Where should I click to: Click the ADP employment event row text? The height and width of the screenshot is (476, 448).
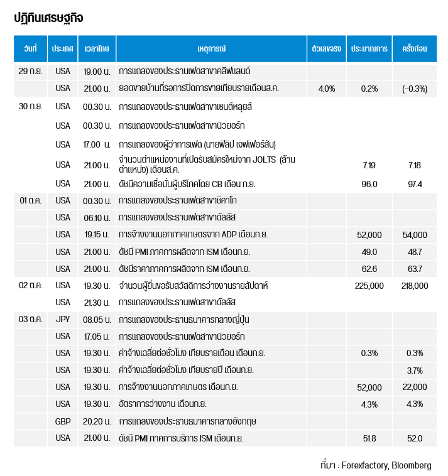click(x=193, y=235)
